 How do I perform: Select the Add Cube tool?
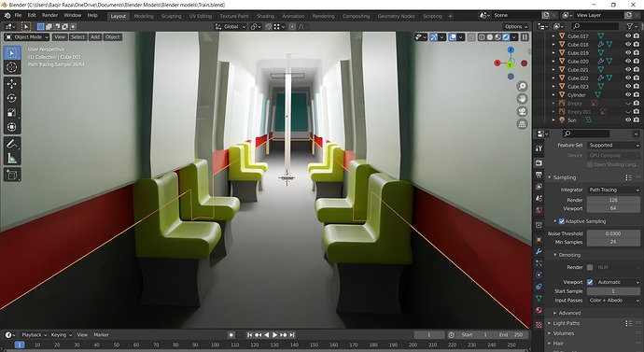(12, 175)
